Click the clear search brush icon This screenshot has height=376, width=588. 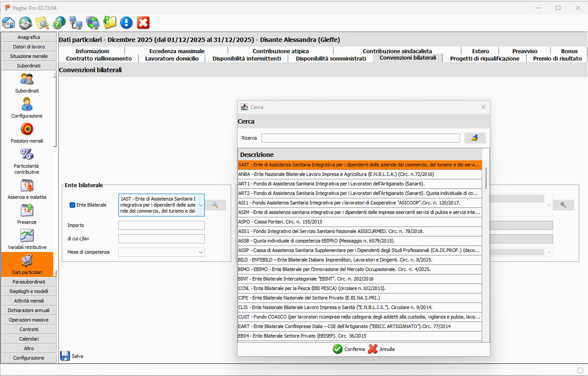tap(475, 138)
